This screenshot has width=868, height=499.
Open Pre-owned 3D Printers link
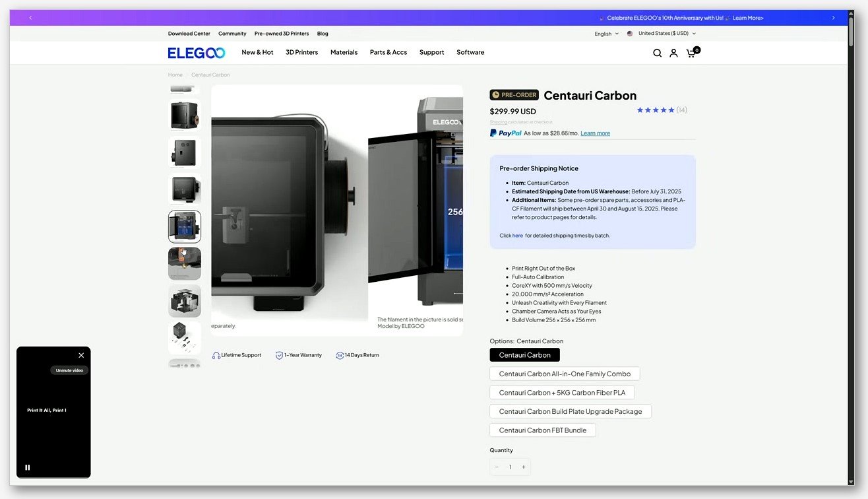(x=282, y=34)
